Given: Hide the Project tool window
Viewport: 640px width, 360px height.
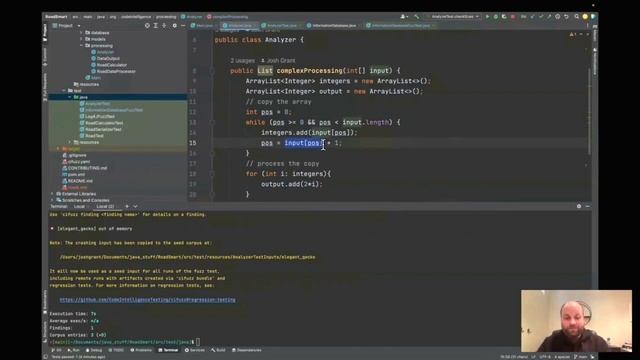Looking at the screenshot, I should pyautogui.click(x=183, y=26).
